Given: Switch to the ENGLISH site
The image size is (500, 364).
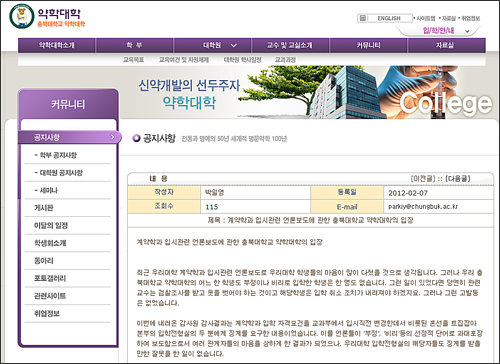Looking at the screenshot, I should point(389,18).
